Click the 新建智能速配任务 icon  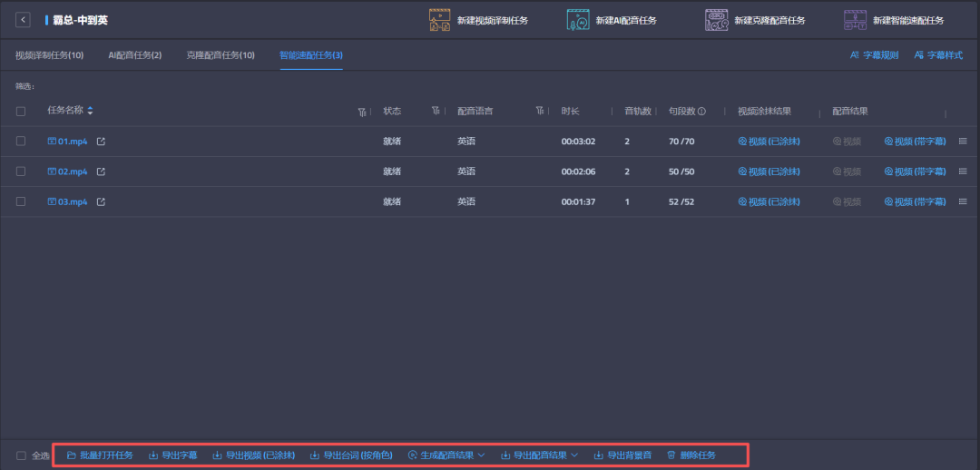855,20
